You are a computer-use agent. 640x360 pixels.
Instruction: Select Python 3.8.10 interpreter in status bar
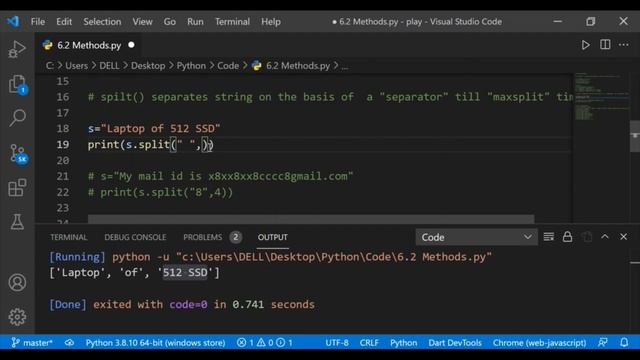click(x=155, y=343)
